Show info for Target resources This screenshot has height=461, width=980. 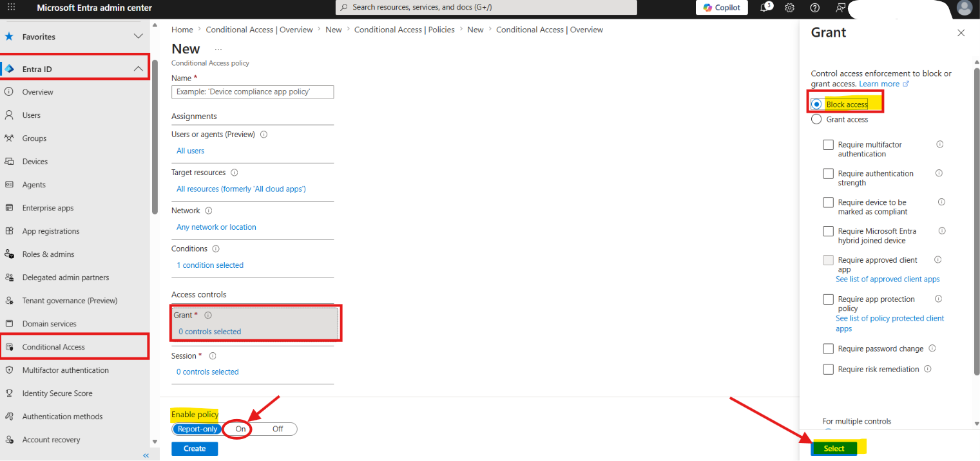pyautogui.click(x=234, y=173)
